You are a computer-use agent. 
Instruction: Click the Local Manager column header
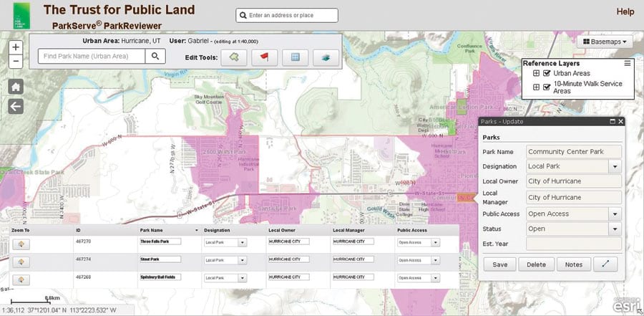click(348, 231)
